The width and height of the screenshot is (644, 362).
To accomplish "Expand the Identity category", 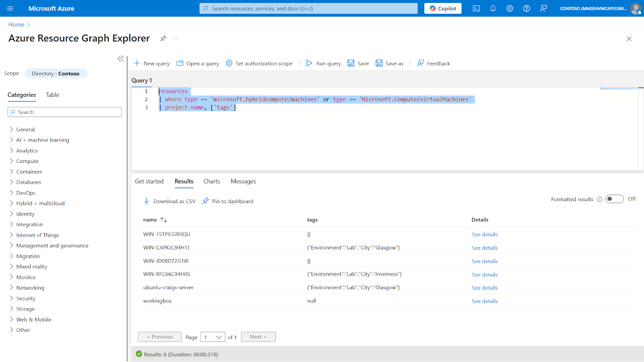I will pos(22,214).
